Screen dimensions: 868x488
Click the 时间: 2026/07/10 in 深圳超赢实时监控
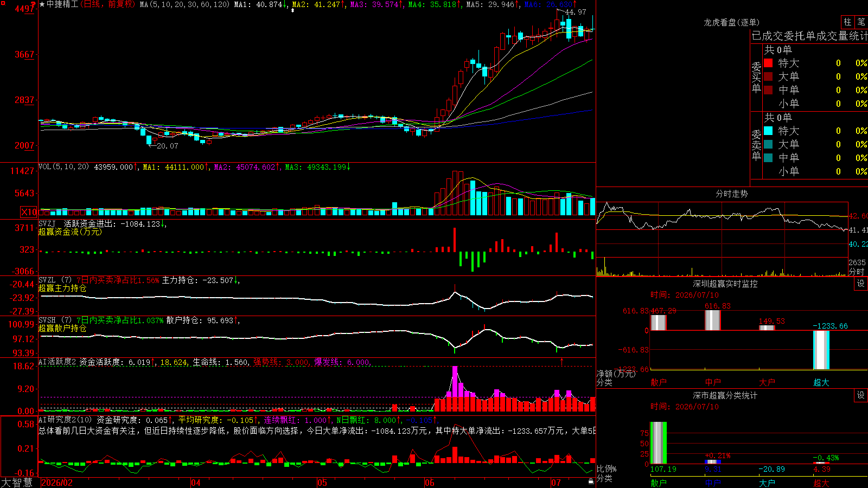click(x=684, y=295)
